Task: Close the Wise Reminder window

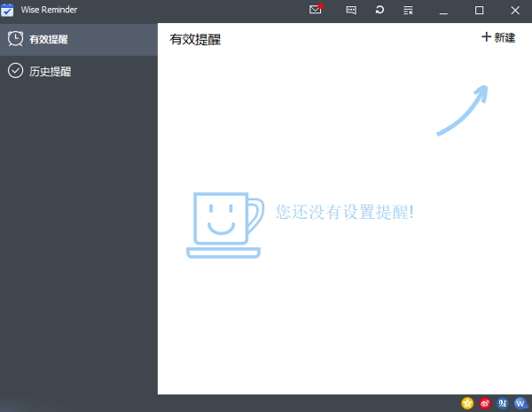Action: click(515, 10)
